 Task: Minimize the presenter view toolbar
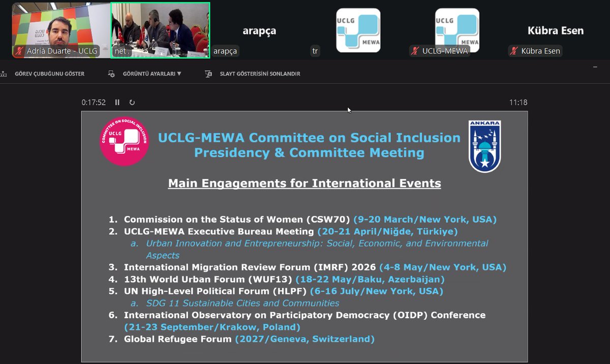[595, 67]
